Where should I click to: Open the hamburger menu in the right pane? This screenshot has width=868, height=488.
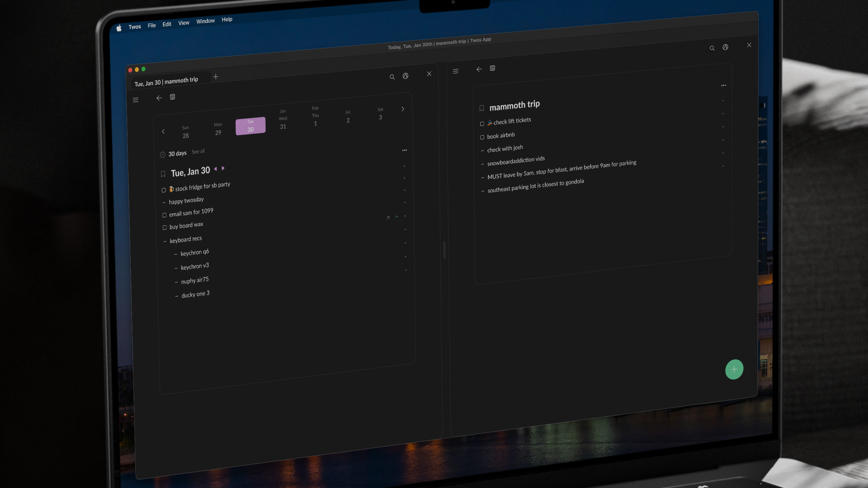pos(456,71)
